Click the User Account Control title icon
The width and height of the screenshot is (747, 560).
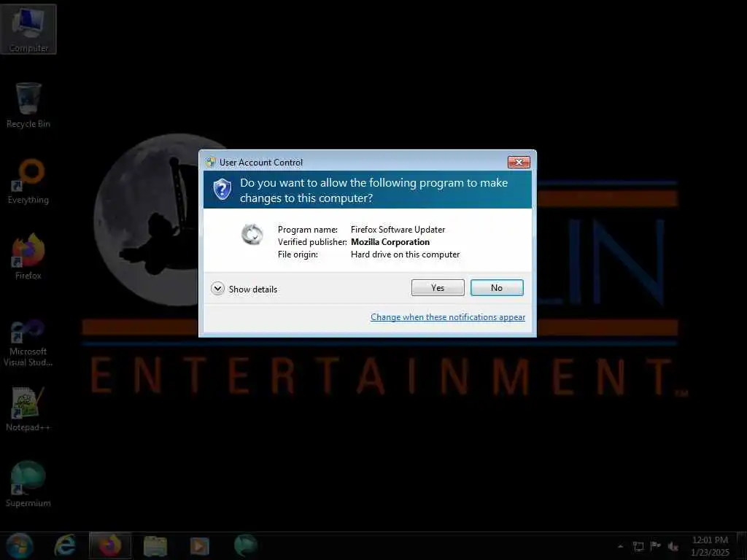211,163
